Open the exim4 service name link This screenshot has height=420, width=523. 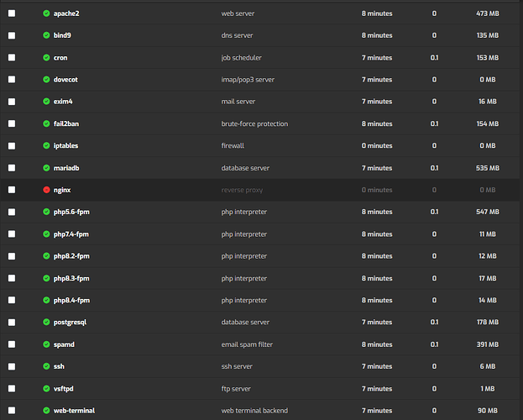pos(65,102)
